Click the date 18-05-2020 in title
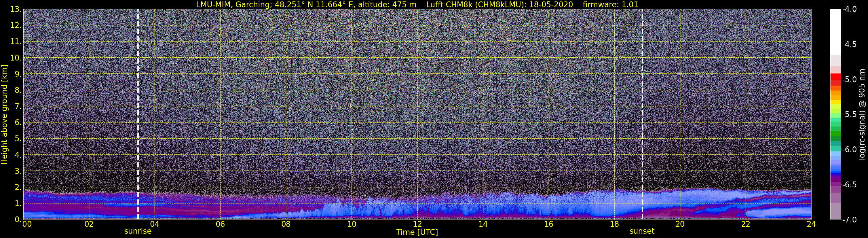Screen dimensions: 868x238 tap(551, 4)
